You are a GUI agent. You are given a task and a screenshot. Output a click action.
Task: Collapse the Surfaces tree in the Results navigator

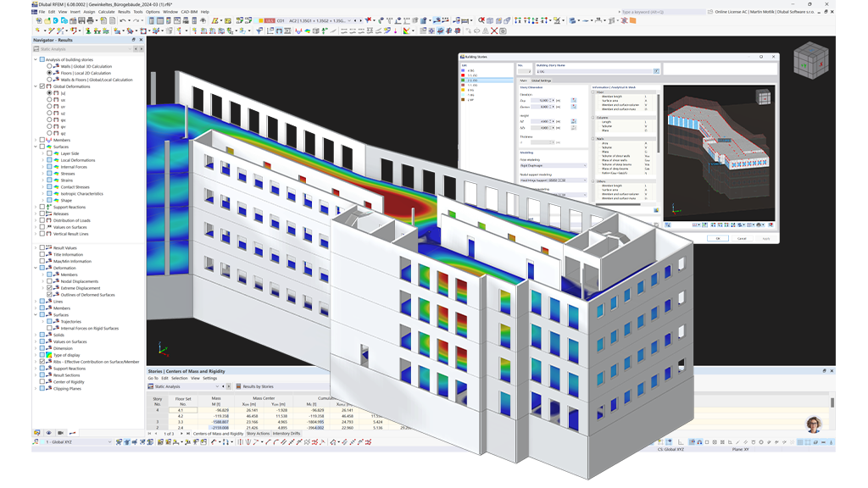[x=35, y=147]
